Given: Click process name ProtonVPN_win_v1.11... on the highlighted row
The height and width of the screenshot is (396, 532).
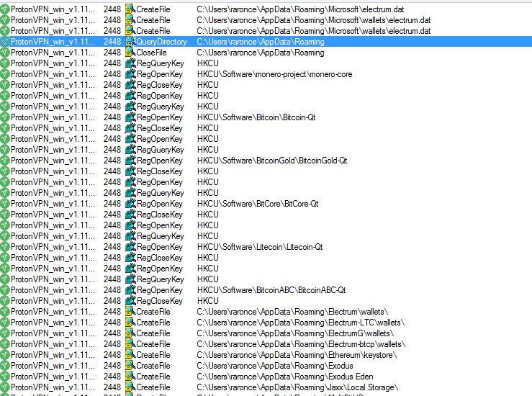Looking at the screenshot, I should (x=53, y=42).
